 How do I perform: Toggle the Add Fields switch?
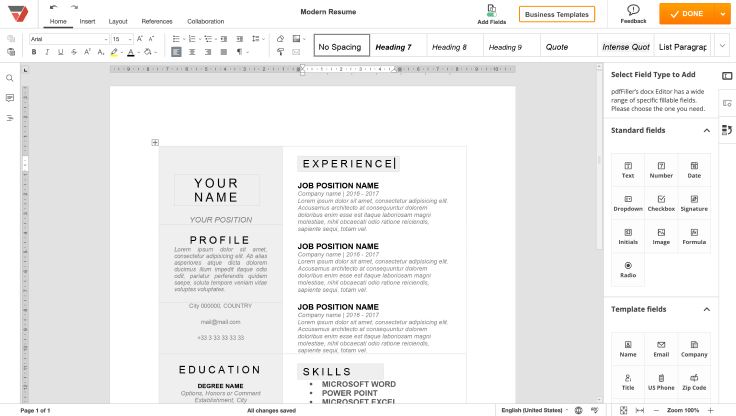491,13
